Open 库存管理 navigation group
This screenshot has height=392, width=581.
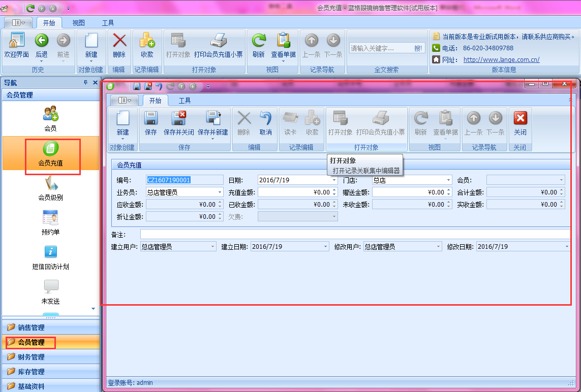tap(51, 372)
